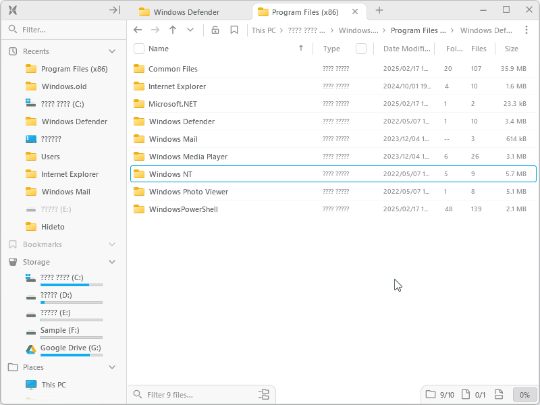Collapse the Places section
540x405 pixels.
(x=112, y=367)
